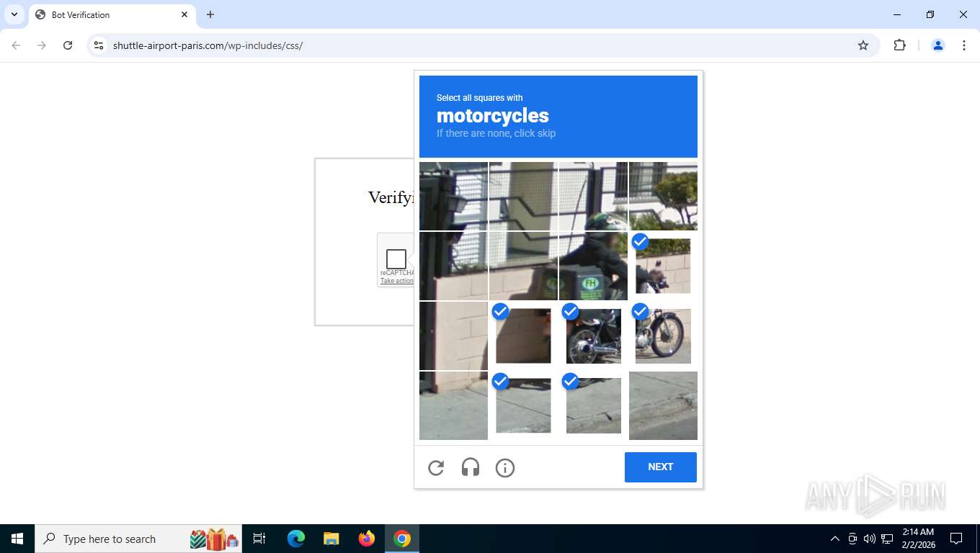Image resolution: width=980 pixels, height=553 pixels.
Task: Open the tab search dropdown
Action: [14, 14]
